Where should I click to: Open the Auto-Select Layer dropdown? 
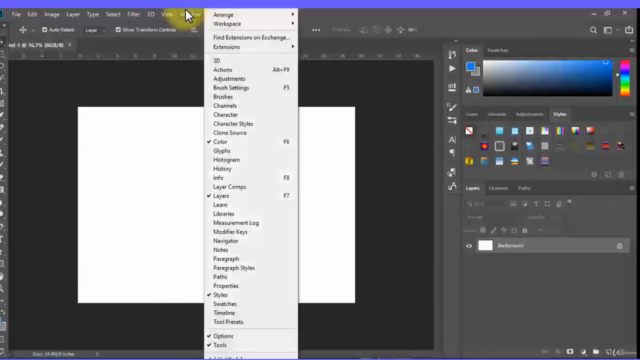coord(95,30)
